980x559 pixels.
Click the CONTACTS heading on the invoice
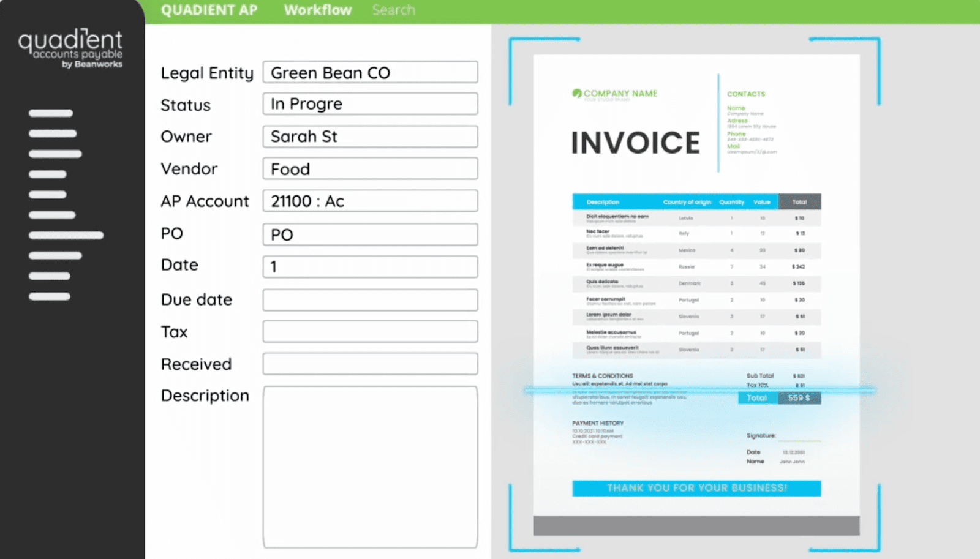746,94
